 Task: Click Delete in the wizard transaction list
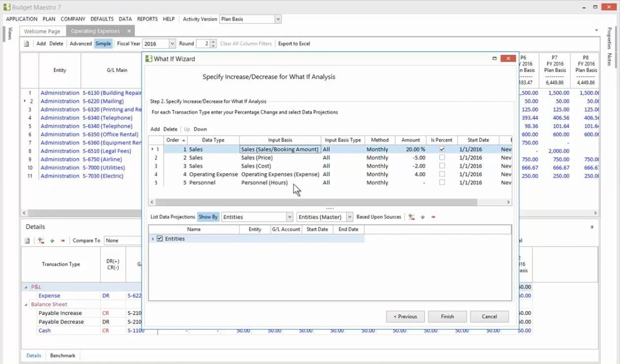point(170,129)
